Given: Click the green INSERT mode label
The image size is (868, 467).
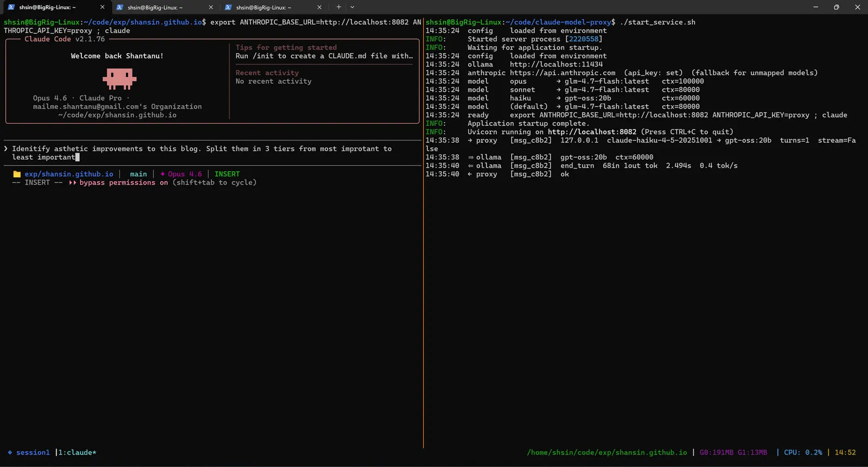Looking at the screenshot, I should coord(227,174).
